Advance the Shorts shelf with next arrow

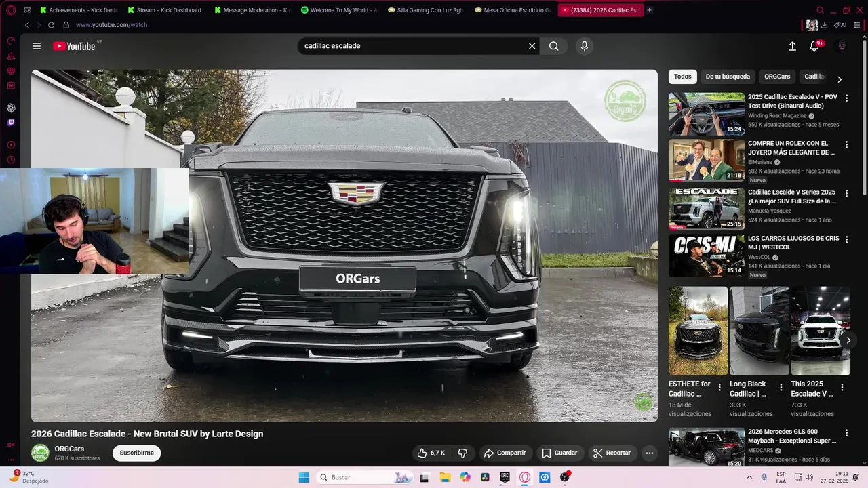tap(848, 340)
